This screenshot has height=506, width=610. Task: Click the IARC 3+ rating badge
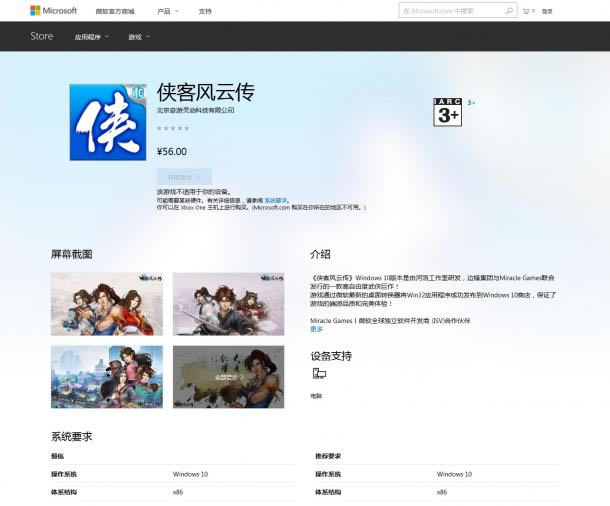coord(447,112)
